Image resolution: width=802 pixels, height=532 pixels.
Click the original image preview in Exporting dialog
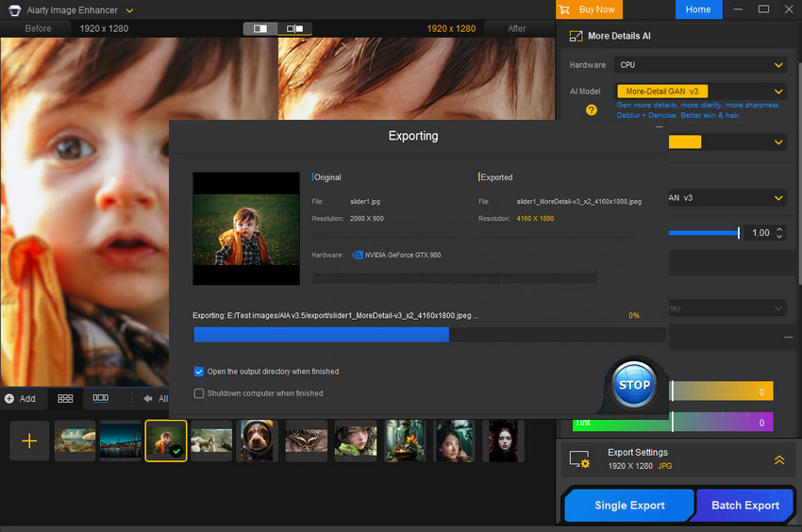pos(246,228)
